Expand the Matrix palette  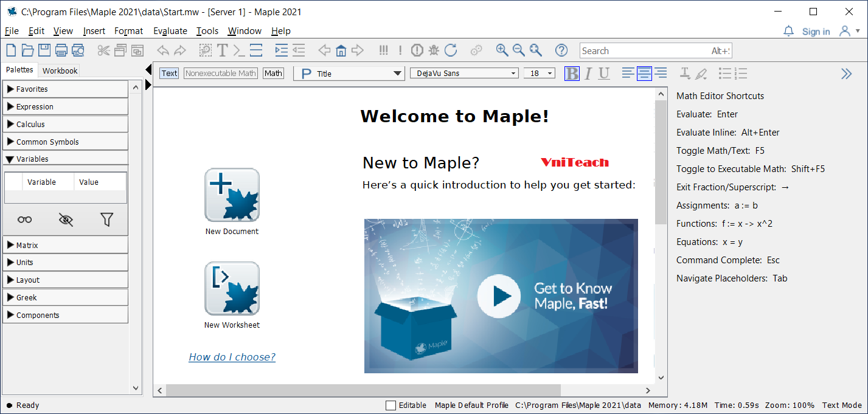(x=65, y=245)
